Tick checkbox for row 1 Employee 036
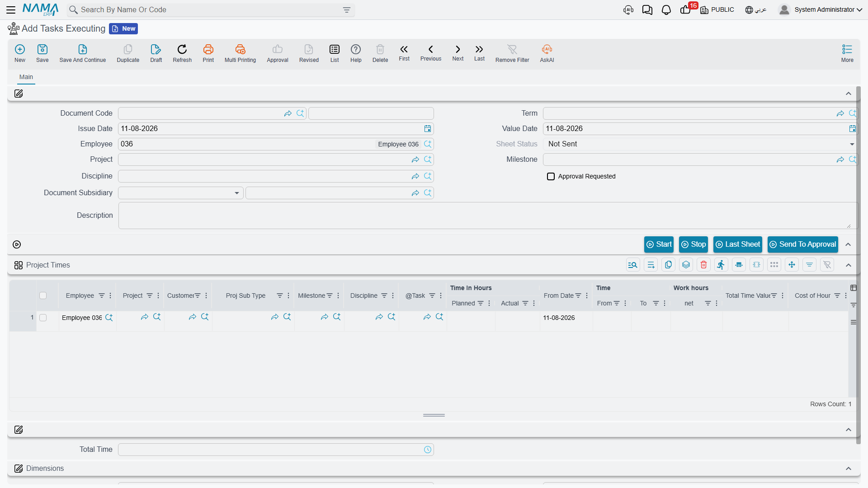 pyautogui.click(x=43, y=318)
